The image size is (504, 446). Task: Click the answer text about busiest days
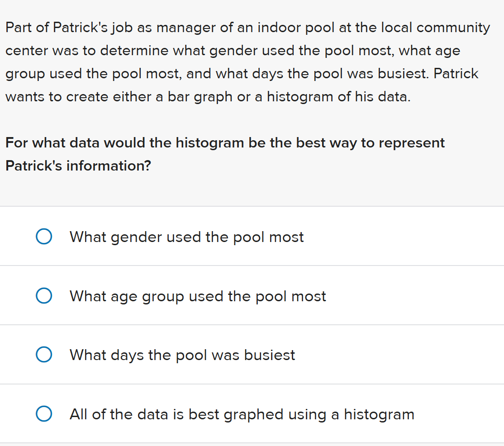pos(182,355)
